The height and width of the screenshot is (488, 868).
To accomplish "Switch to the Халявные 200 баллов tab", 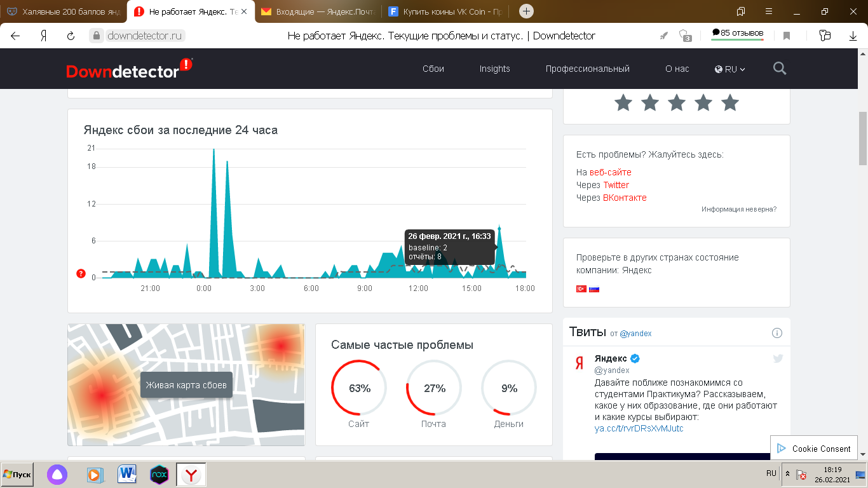I will (64, 11).
